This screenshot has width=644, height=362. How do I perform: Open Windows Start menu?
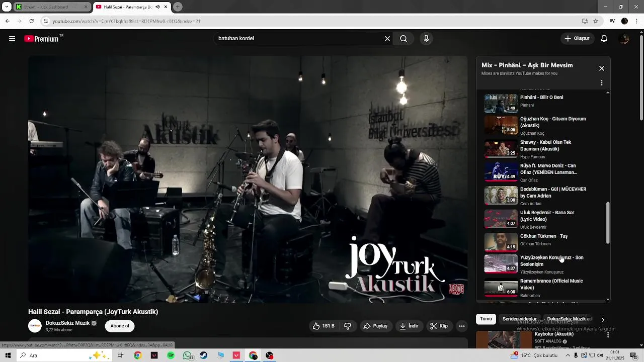(8, 355)
